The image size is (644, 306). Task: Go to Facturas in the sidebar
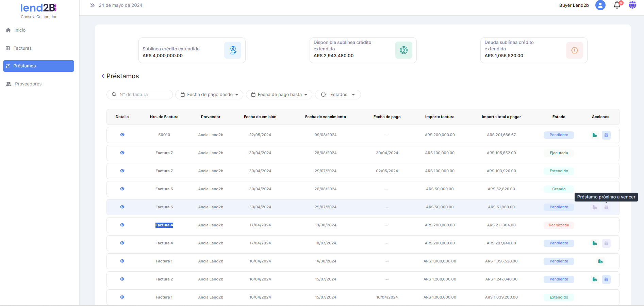(x=22, y=48)
